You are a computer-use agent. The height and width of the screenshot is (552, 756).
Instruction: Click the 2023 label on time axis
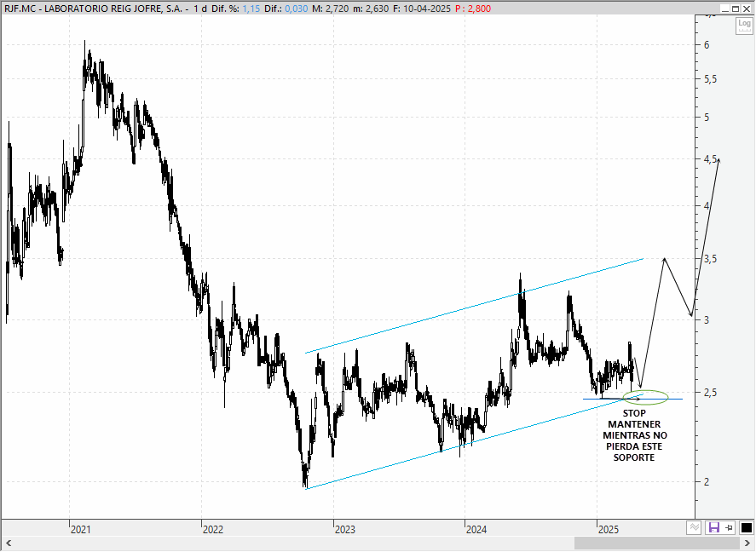(344, 530)
